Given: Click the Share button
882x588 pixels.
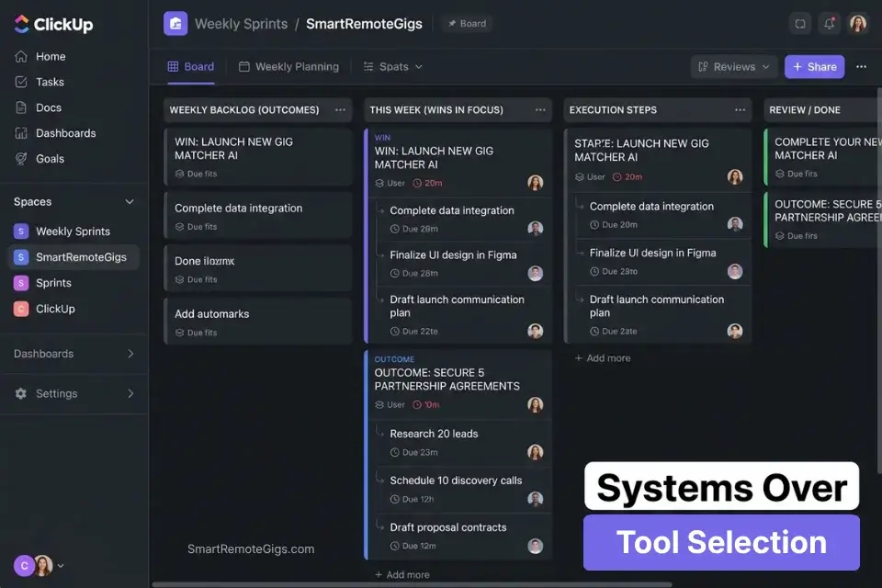Looking at the screenshot, I should (x=814, y=66).
